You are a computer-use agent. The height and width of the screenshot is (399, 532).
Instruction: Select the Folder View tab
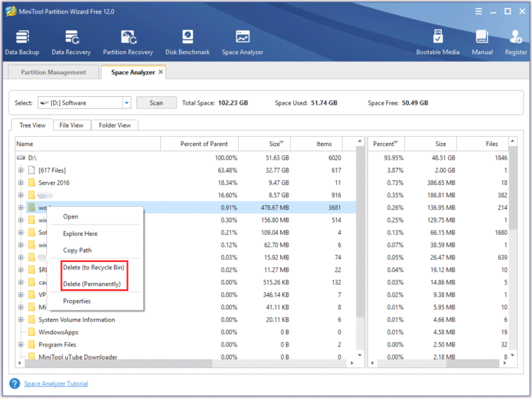pos(115,125)
